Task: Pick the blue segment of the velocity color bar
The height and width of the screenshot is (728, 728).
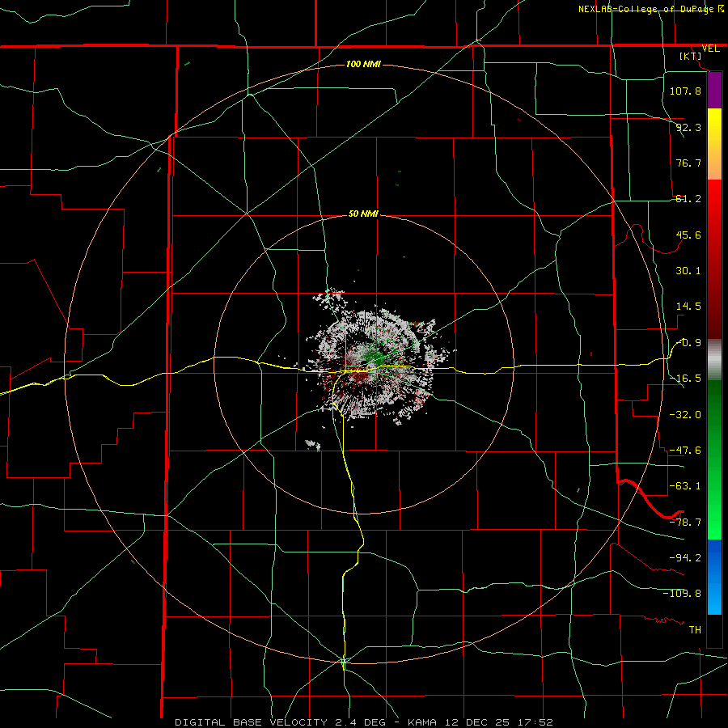Action: (x=714, y=577)
